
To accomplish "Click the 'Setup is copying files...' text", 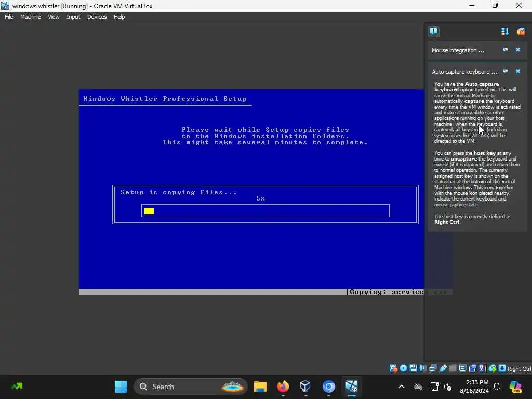I will pos(179,192).
